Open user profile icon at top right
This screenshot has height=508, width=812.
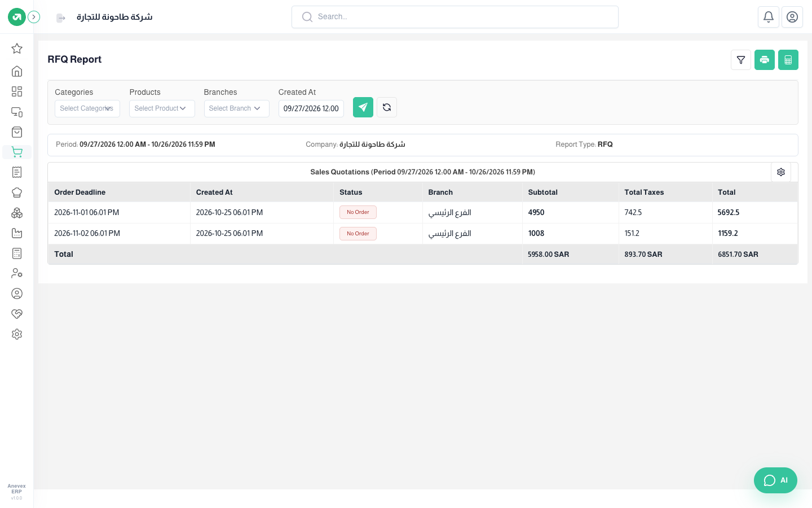pos(792,17)
